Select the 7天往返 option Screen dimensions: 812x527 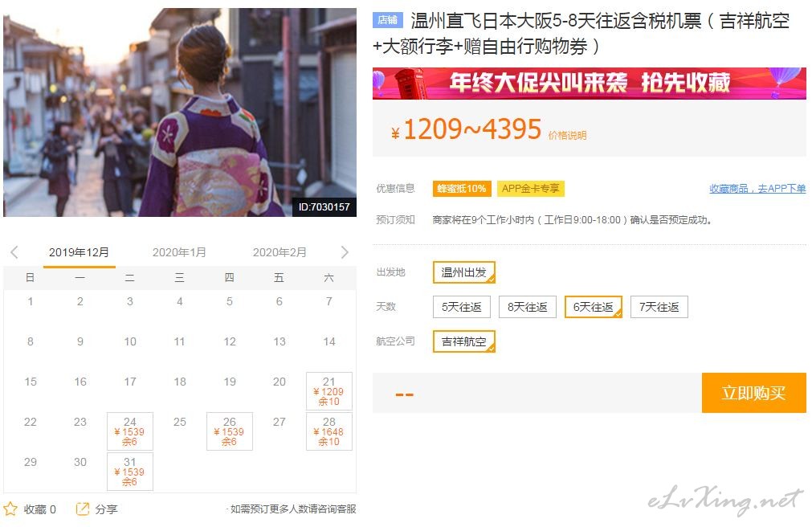point(659,307)
